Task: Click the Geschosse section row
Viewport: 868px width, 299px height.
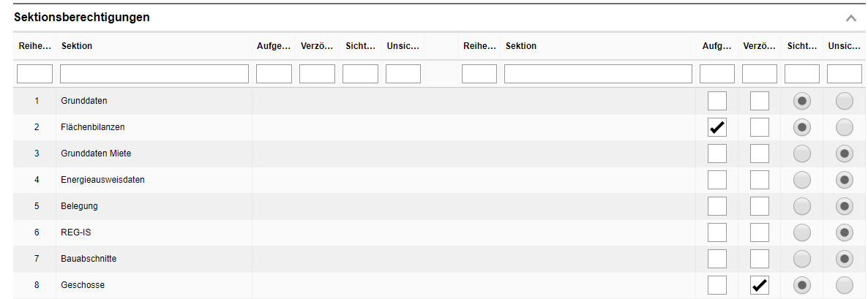Action: [83, 285]
